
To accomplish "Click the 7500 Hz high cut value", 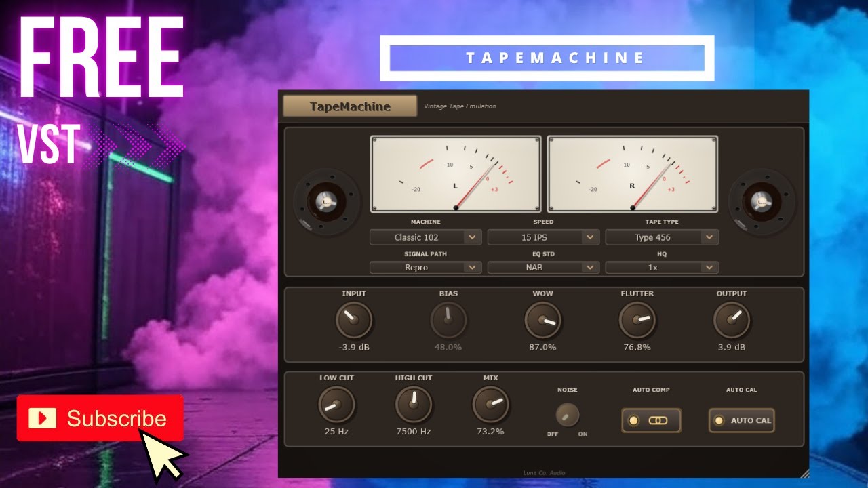I will [x=414, y=431].
